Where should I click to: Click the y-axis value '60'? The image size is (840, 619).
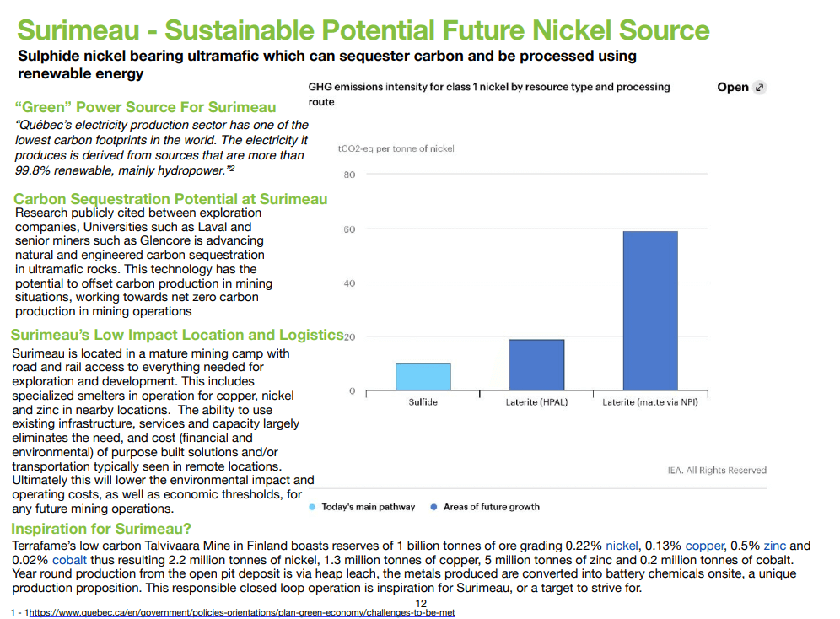coord(349,229)
